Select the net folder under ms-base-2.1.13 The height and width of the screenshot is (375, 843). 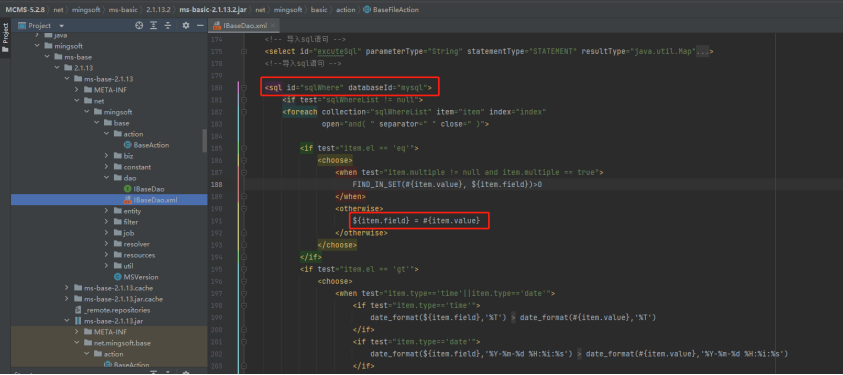(x=98, y=101)
